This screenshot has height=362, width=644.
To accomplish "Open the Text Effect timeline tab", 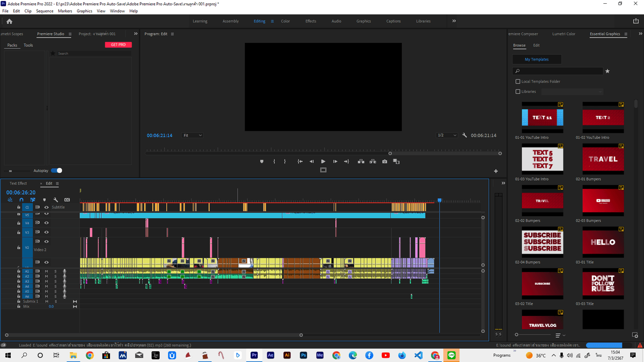I will 18,183.
